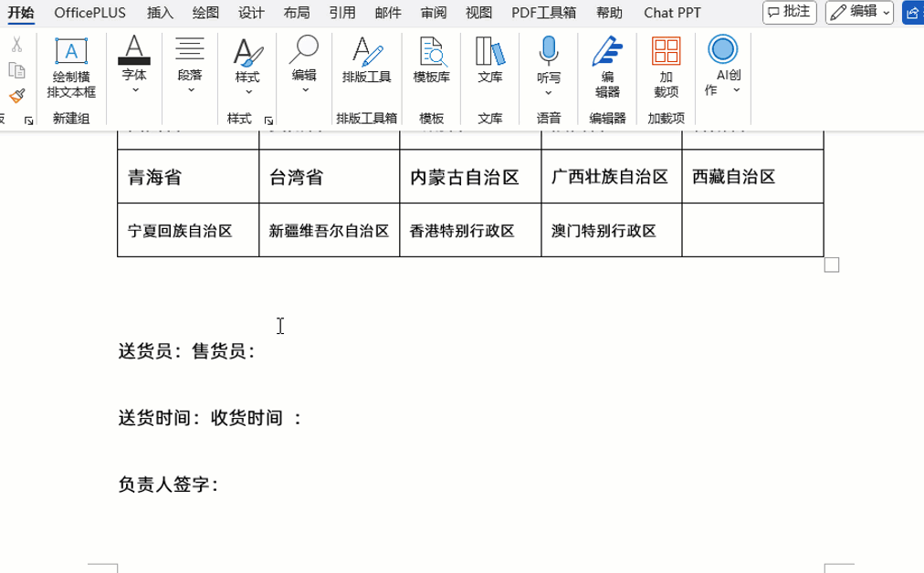Expand the 编辑 search dropdown arrow
Viewport: 924px width, 573px height.
click(305, 90)
